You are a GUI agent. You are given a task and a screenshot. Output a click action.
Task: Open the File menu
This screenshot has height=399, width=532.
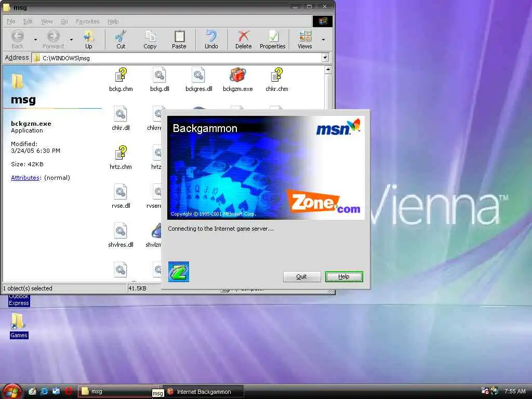pos(11,21)
